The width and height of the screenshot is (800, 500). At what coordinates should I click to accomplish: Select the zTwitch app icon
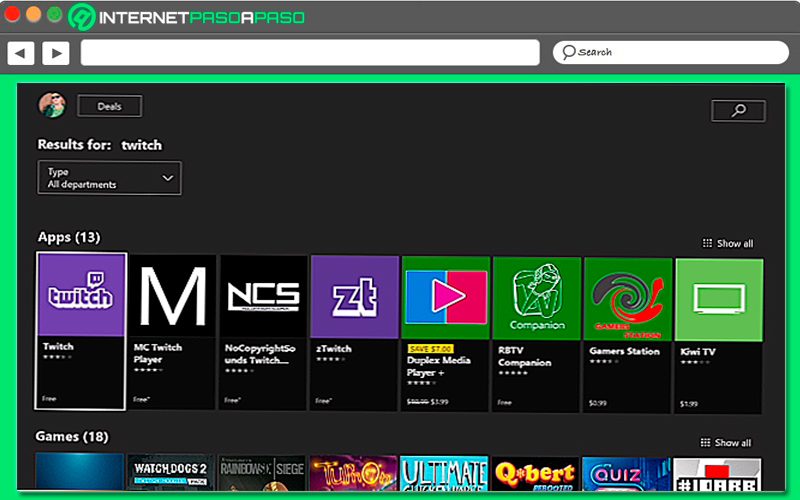point(355,296)
